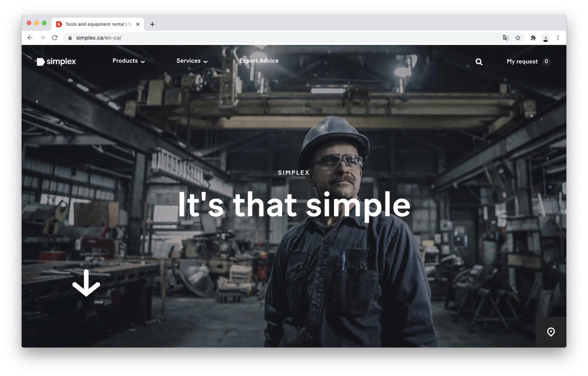Viewport: 588px width, 376px height.
Task: Click the Simplex logo in header
Action: tap(56, 62)
